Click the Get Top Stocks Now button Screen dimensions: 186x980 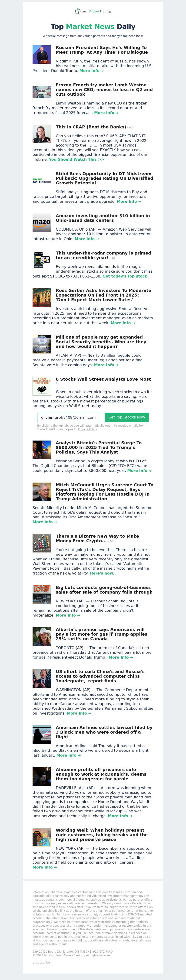(126, 417)
